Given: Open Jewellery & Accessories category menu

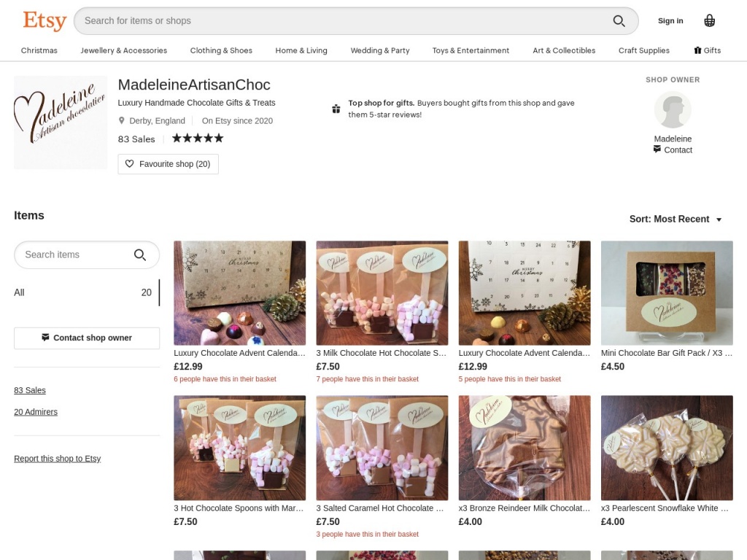Looking at the screenshot, I should click(123, 50).
